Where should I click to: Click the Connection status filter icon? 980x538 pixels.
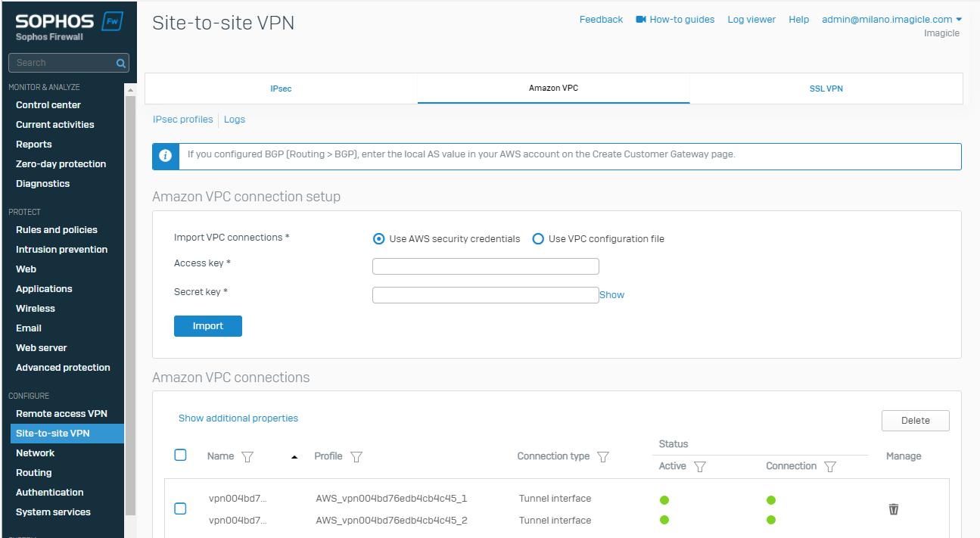click(x=830, y=467)
